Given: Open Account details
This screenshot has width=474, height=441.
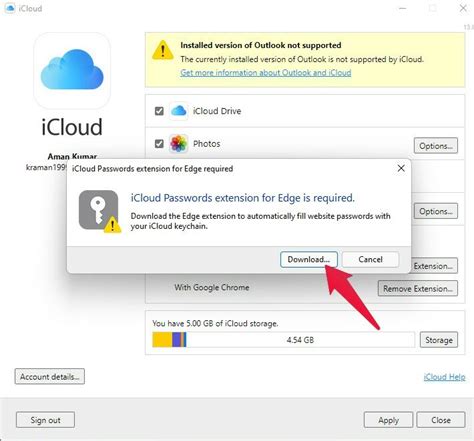Looking at the screenshot, I should pyautogui.click(x=50, y=377).
